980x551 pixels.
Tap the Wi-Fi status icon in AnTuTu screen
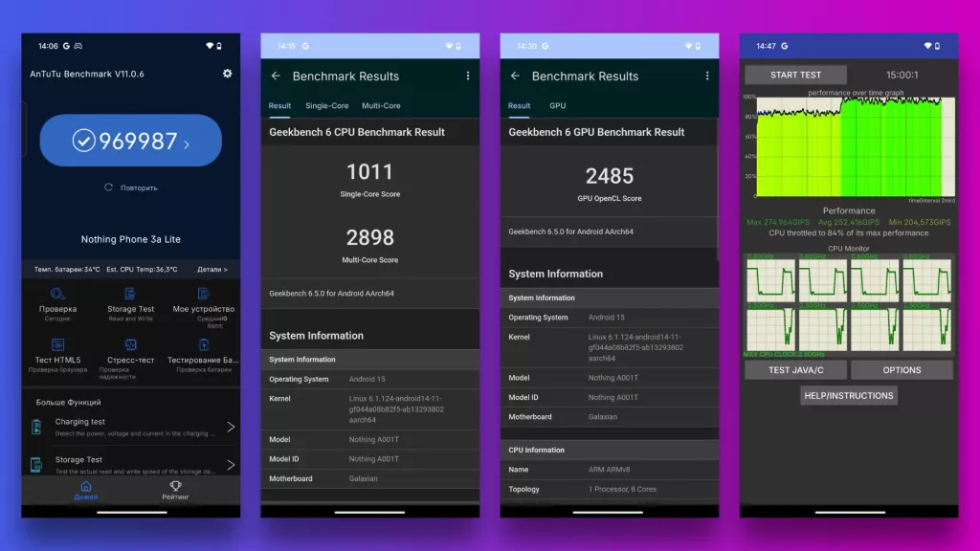click(x=210, y=46)
